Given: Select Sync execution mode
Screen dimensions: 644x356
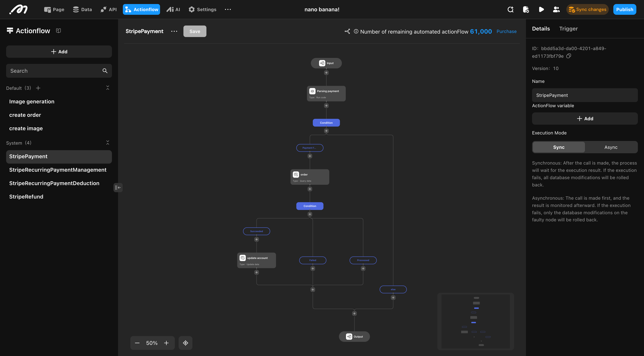Looking at the screenshot, I should (x=559, y=147).
